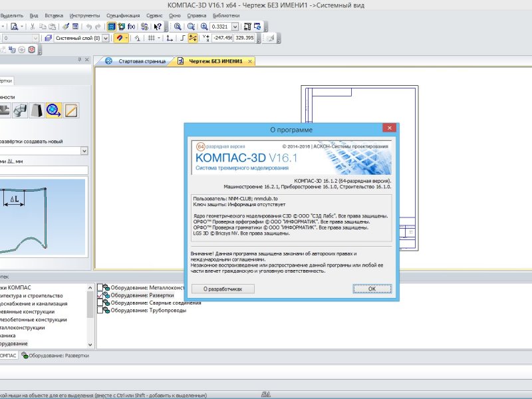The height and width of the screenshot is (399, 532).
Task: Select Железобетонные конструкции in the library tree
Action: (x=33, y=320)
